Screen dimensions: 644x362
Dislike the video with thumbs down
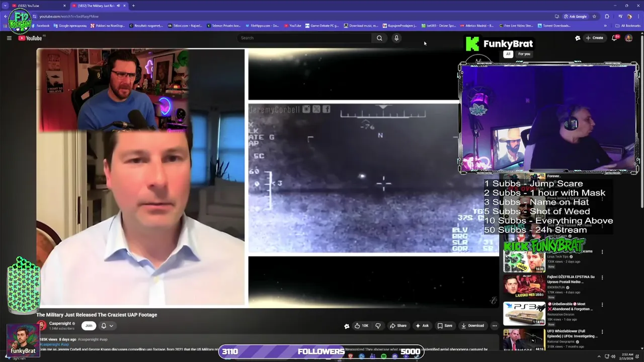point(378,326)
